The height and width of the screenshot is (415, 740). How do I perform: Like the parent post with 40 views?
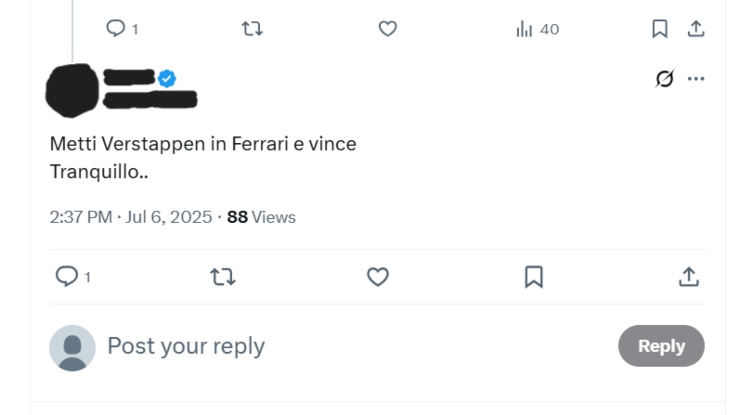coord(388,29)
